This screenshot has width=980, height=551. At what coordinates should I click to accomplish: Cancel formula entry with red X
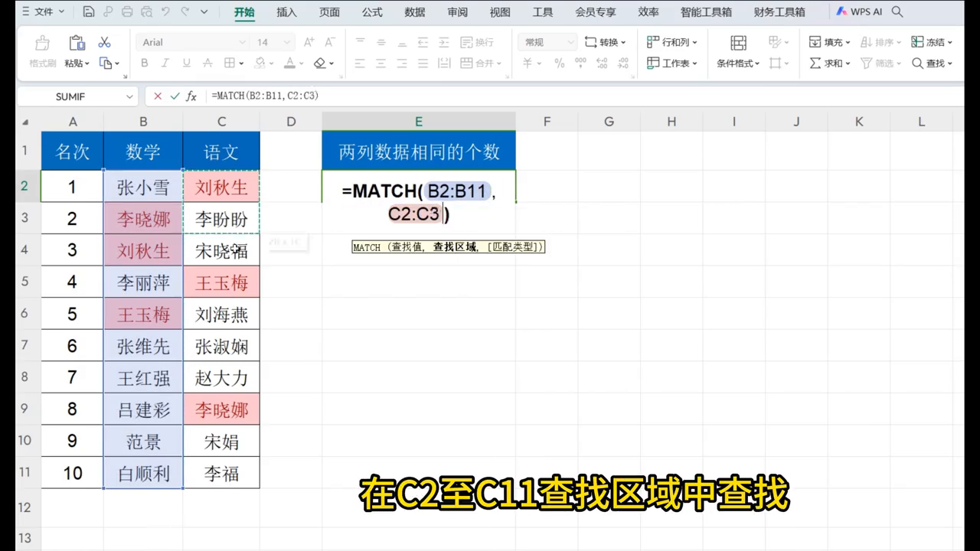pyautogui.click(x=158, y=96)
